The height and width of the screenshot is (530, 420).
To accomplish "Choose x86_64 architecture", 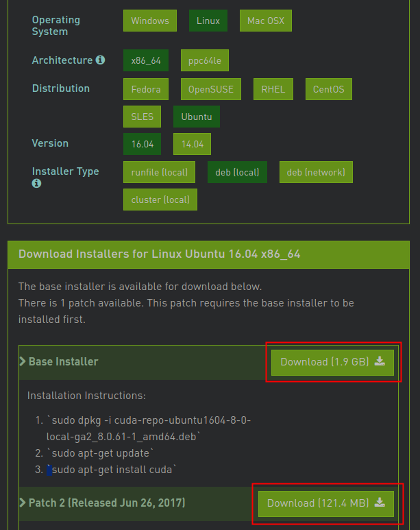I will [x=146, y=60].
